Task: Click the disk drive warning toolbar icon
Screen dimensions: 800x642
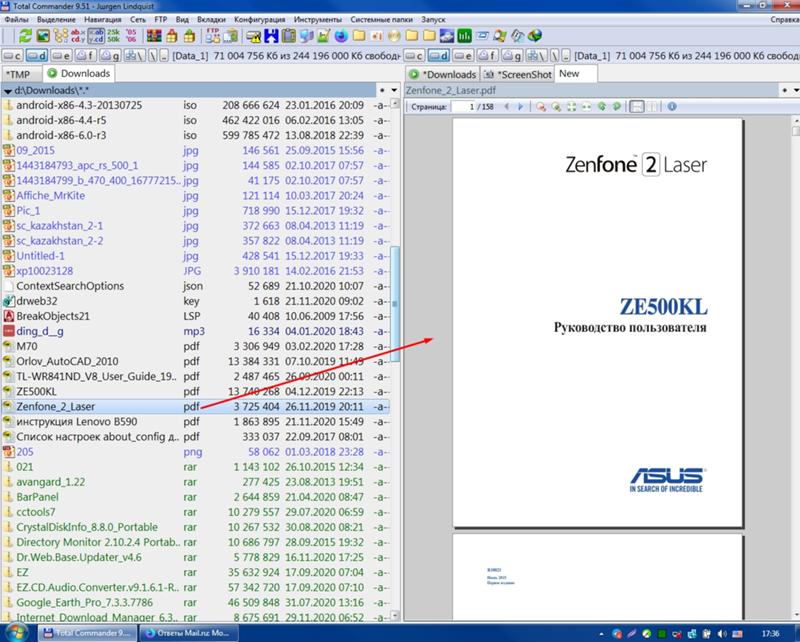Action: tap(253, 36)
